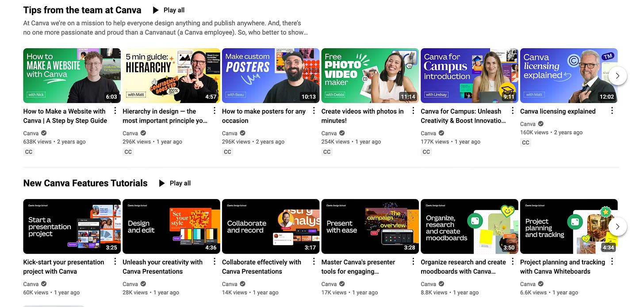Open Tips from the team at Canva playlist title
The height and width of the screenshot is (307, 644).
tap(82, 10)
